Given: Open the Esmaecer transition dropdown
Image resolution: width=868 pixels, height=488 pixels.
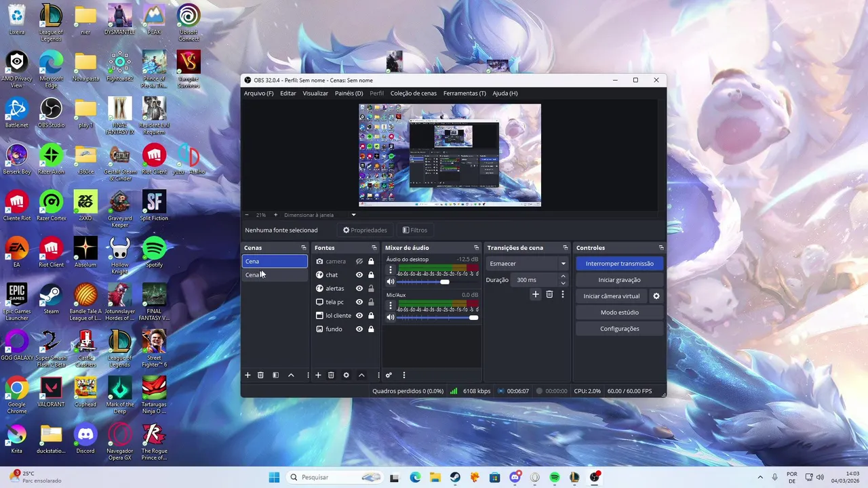Looking at the screenshot, I should click(x=527, y=264).
